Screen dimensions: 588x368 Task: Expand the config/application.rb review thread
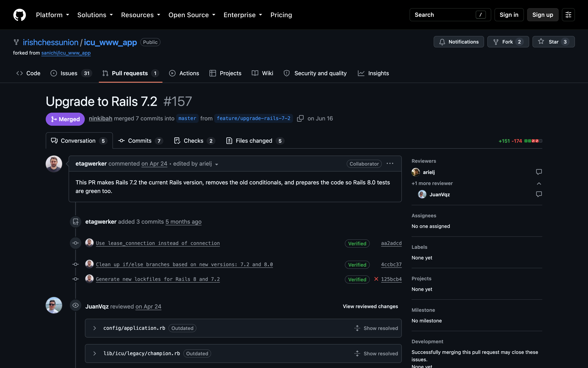[x=95, y=328]
